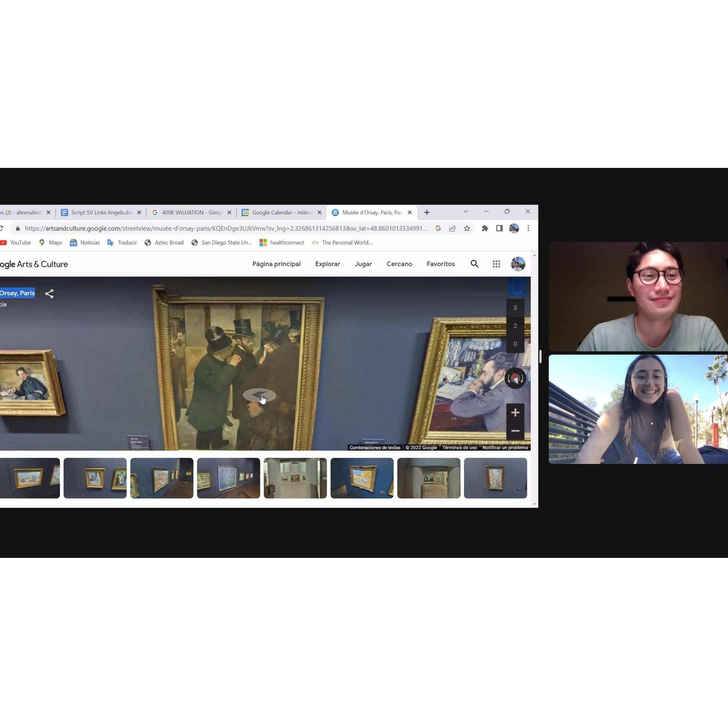Image resolution: width=728 pixels, height=728 pixels.
Task: Select the smiling woman outdoors video tile
Action: pyautogui.click(x=638, y=409)
